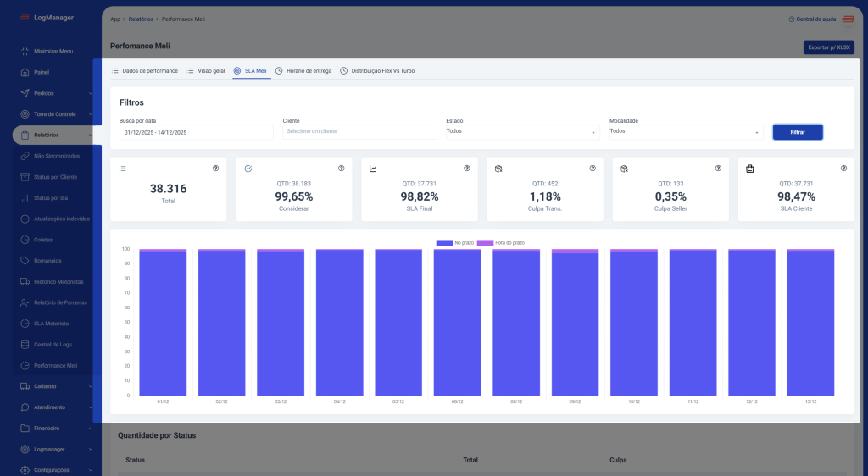Open Central de ajuda help icon
Viewport: 868px width, 476px height.
click(x=792, y=19)
